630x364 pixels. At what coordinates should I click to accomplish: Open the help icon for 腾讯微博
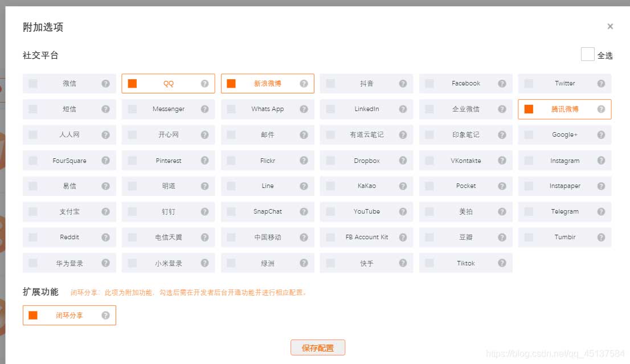601,109
